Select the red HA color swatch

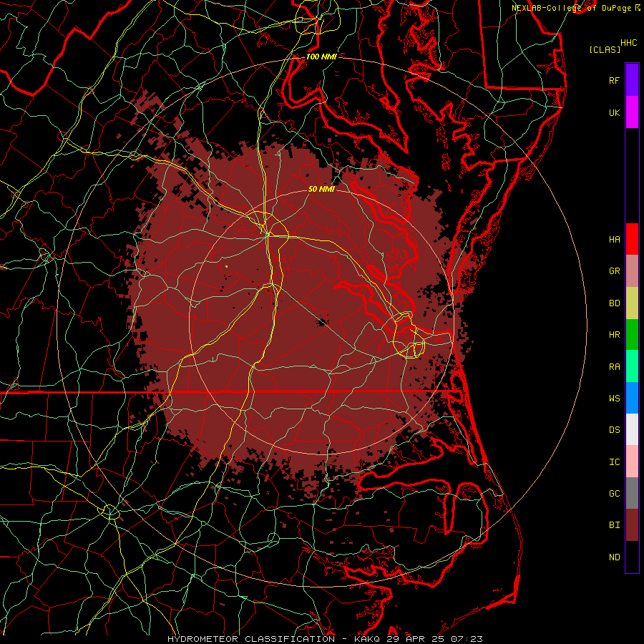[632, 239]
